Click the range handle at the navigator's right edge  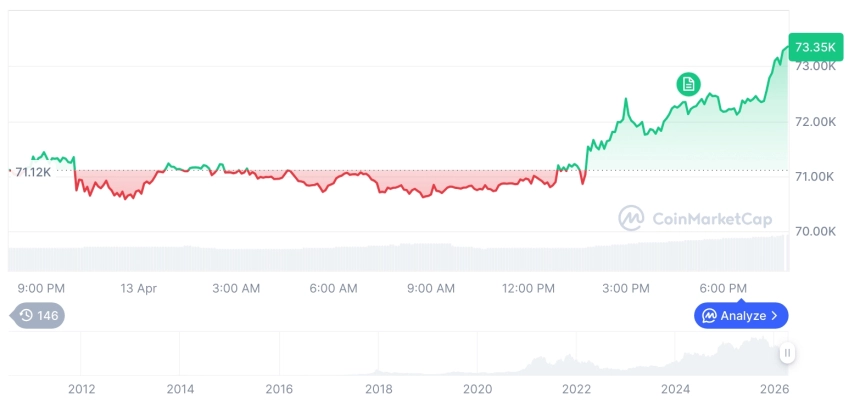tap(787, 353)
